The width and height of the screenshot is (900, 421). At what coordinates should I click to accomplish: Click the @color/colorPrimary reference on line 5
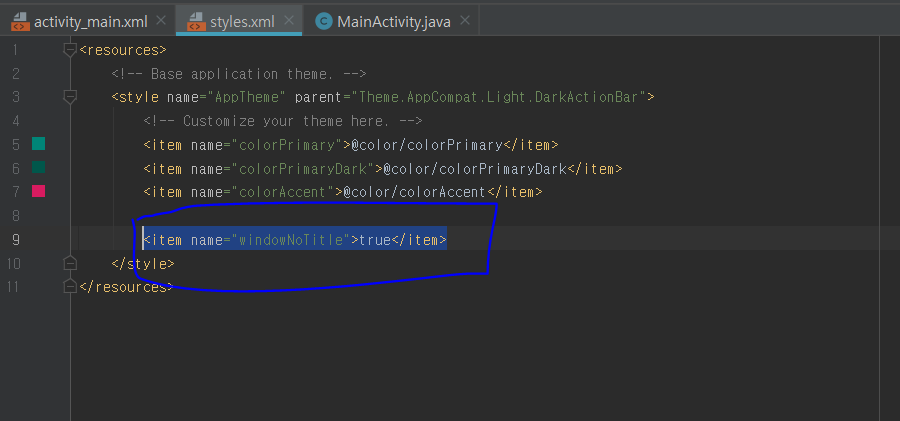tap(427, 145)
